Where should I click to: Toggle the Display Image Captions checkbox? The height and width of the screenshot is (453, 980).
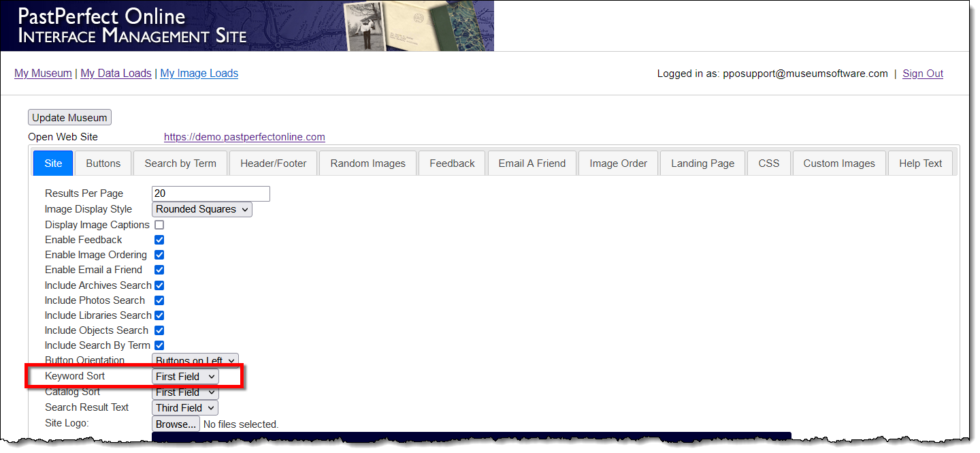pyautogui.click(x=159, y=225)
